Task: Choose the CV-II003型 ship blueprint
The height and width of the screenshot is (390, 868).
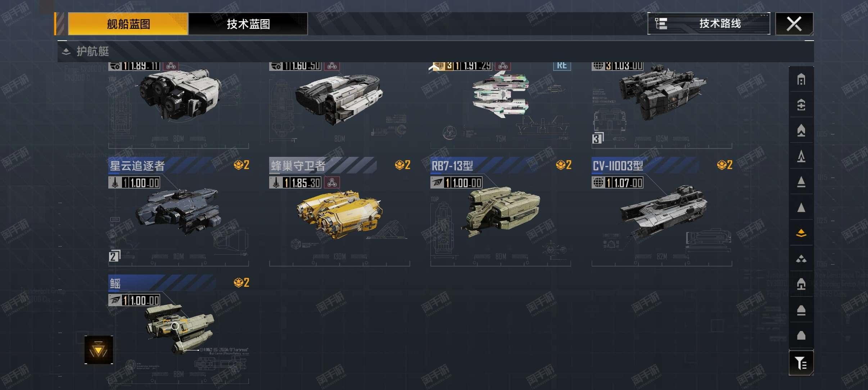Action: point(662,212)
